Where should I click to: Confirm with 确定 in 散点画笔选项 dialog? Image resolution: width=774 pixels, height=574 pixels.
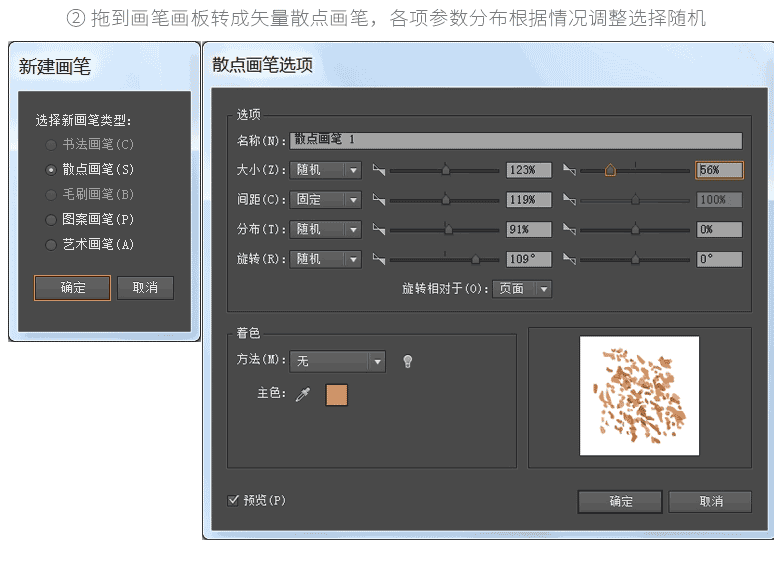click(620, 502)
